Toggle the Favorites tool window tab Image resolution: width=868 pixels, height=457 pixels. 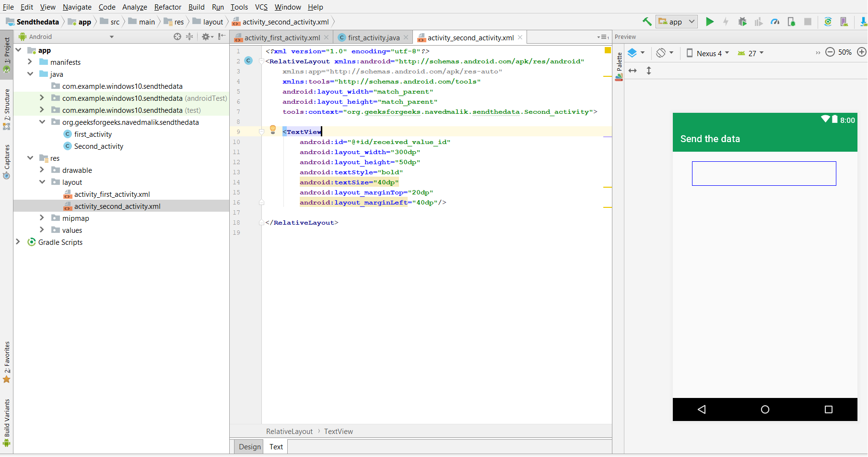[7, 362]
